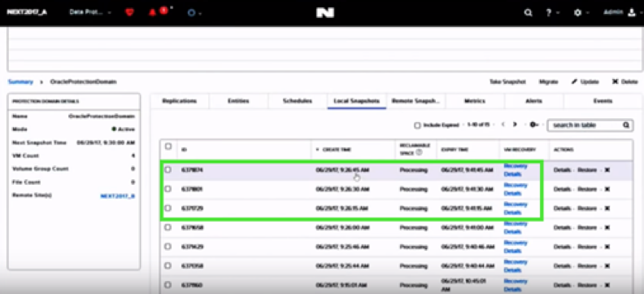Delete snapshot created 9:26:15 AM via X
644x294 pixels.
[x=607, y=208]
